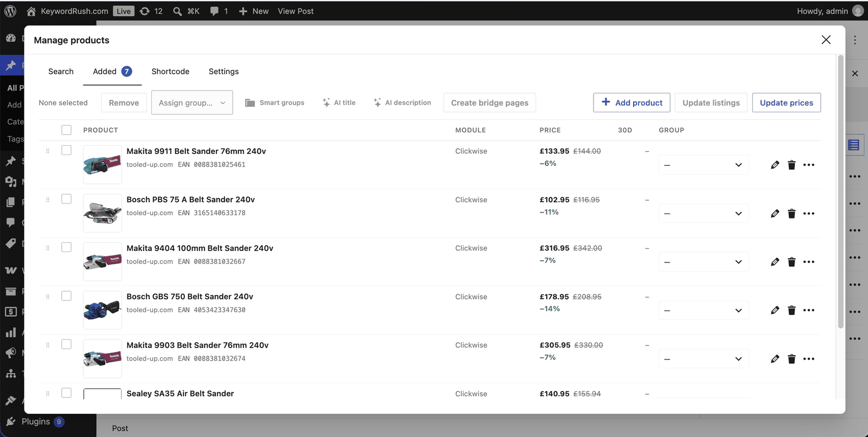Edit the Makita 9404 100mm Belt Sander
868x437 pixels.
(x=775, y=262)
